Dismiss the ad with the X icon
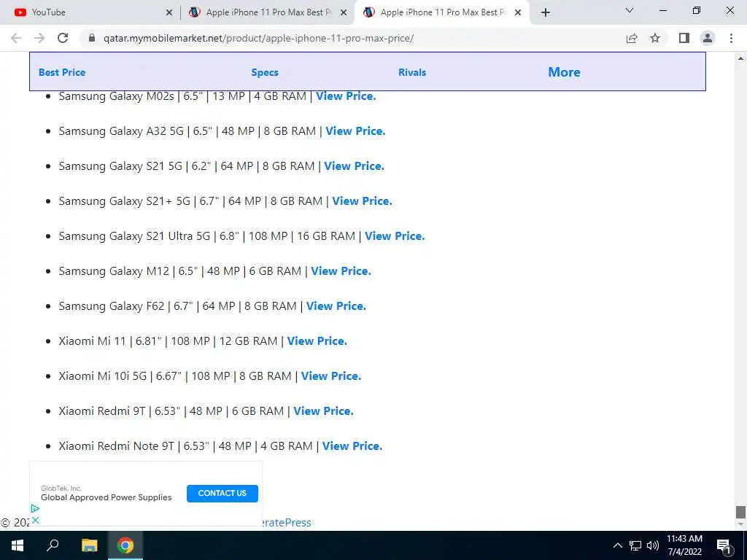The height and width of the screenshot is (560, 747). (35, 519)
